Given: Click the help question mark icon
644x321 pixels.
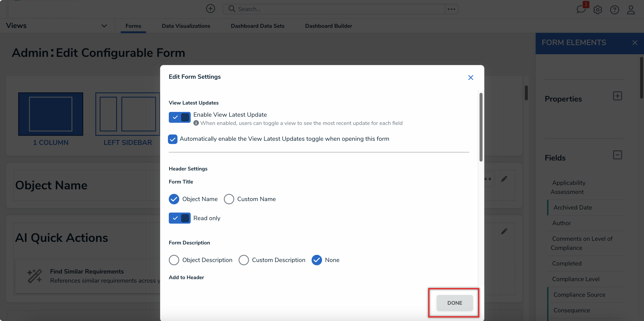Looking at the screenshot, I should point(614,10).
